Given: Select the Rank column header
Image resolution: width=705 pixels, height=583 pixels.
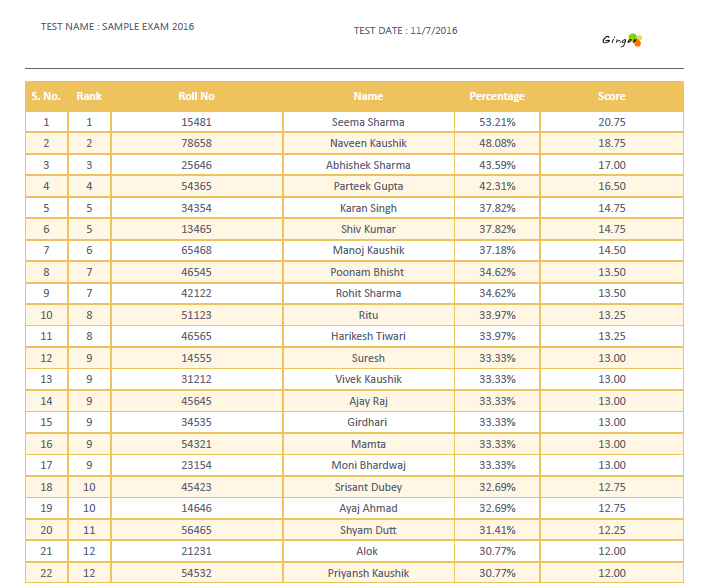Looking at the screenshot, I should 89,97.
